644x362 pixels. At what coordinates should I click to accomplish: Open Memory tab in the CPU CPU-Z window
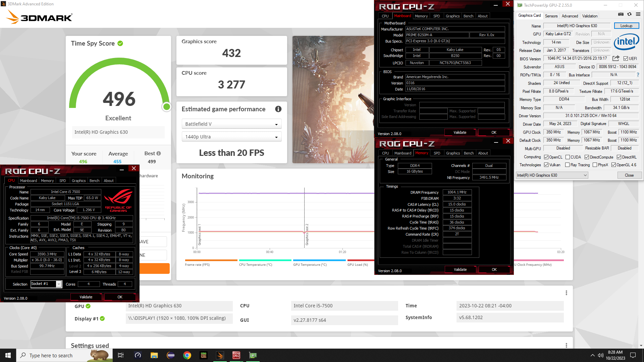click(47, 181)
